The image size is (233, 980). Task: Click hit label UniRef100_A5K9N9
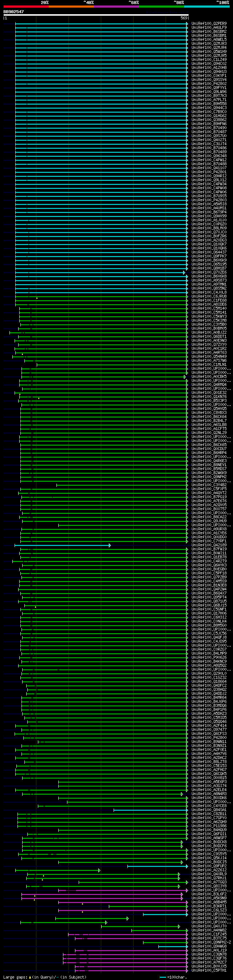point(209,898)
